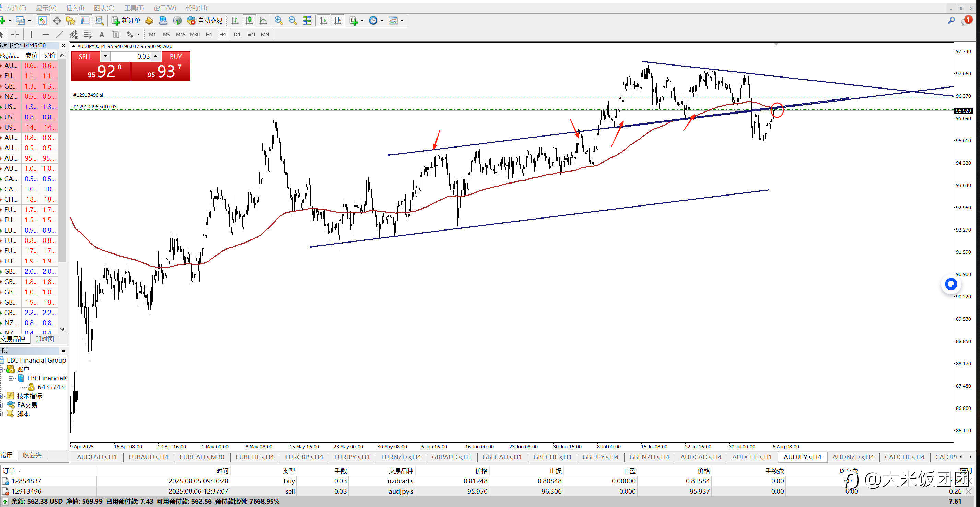The width and height of the screenshot is (980, 507).
Task: Click the red BUY button
Action: 176,56
